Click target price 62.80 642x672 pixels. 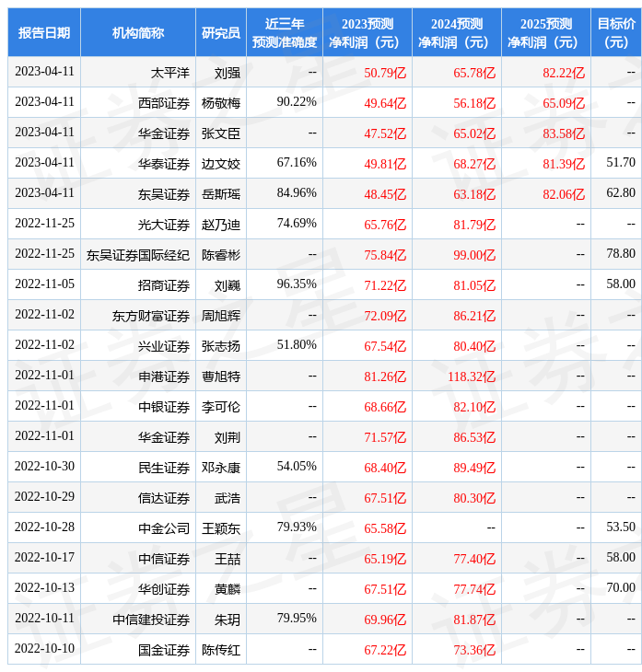coord(621,193)
